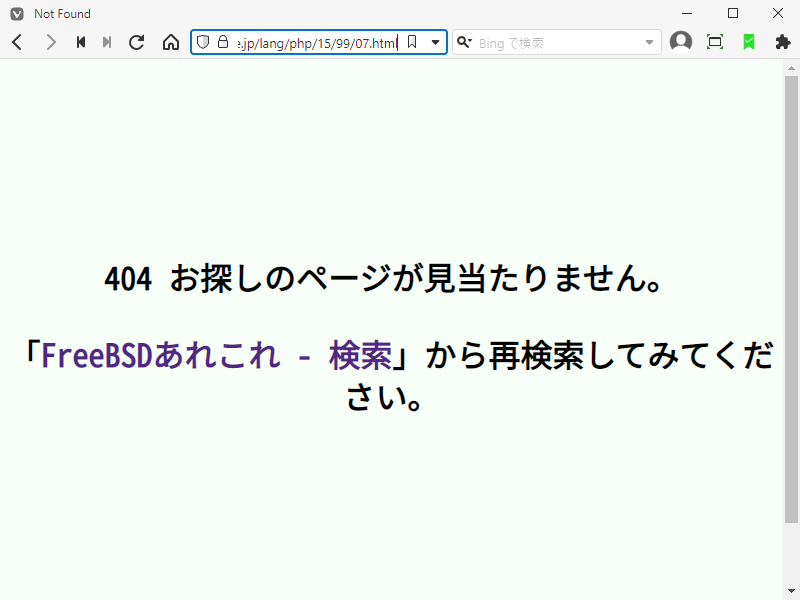
Task: Reload the current page
Action: click(137, 42)
